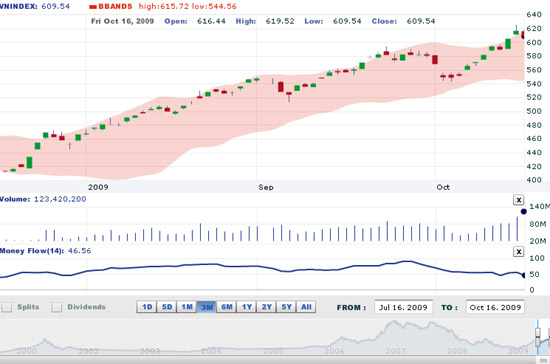
Task: Click the VNINDEX 609.54 label
Action: tap(35, 6)
